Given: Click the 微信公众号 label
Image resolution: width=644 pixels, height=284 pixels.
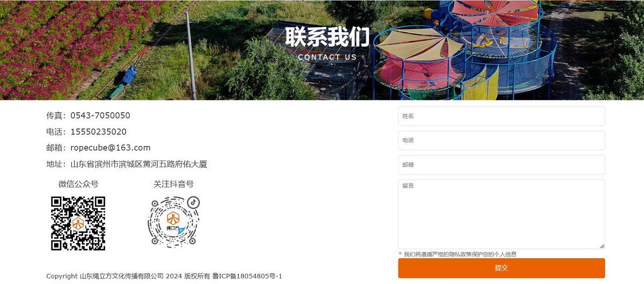Looking at the screenshot, I should pyautogui.click(x=78, y=184).
